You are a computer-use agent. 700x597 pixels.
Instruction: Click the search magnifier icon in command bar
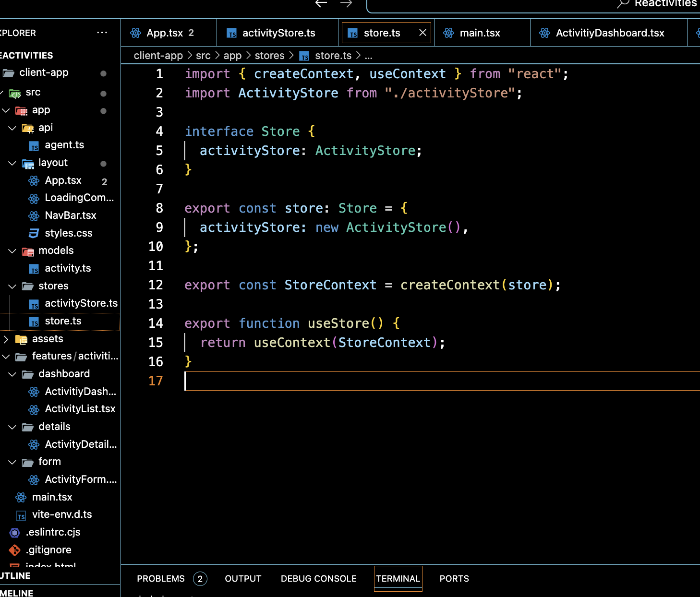[623, 4]
